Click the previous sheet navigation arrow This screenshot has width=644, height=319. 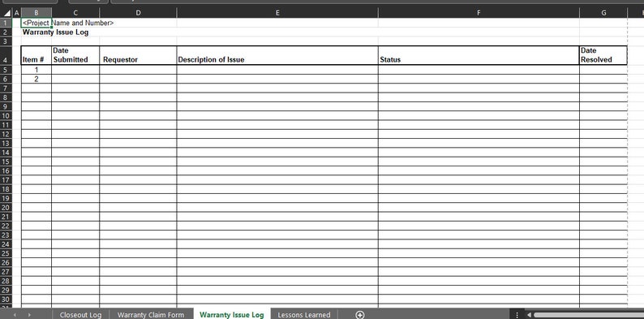click(x=15, y=315)
